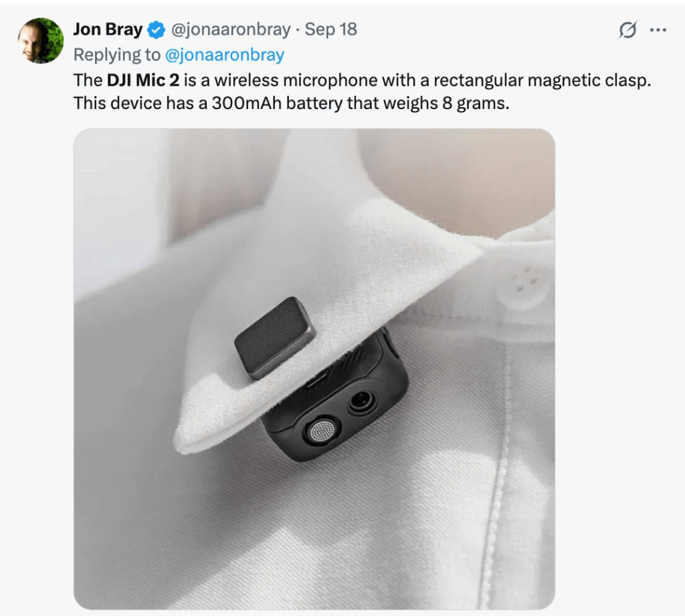Open the Grok explain-post icon

click(x=627, y=29)
